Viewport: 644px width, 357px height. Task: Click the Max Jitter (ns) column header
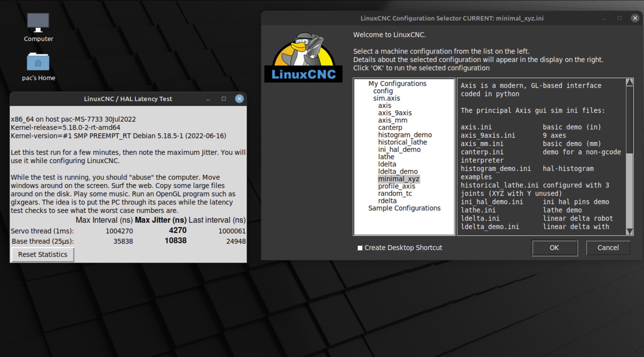coord(161,220)
